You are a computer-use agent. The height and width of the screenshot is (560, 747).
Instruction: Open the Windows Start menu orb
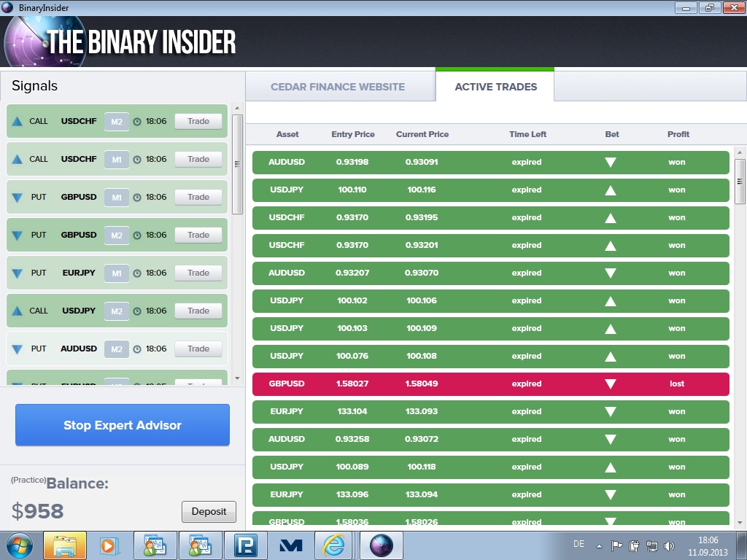pyautogui.click(x=19, y=545)
